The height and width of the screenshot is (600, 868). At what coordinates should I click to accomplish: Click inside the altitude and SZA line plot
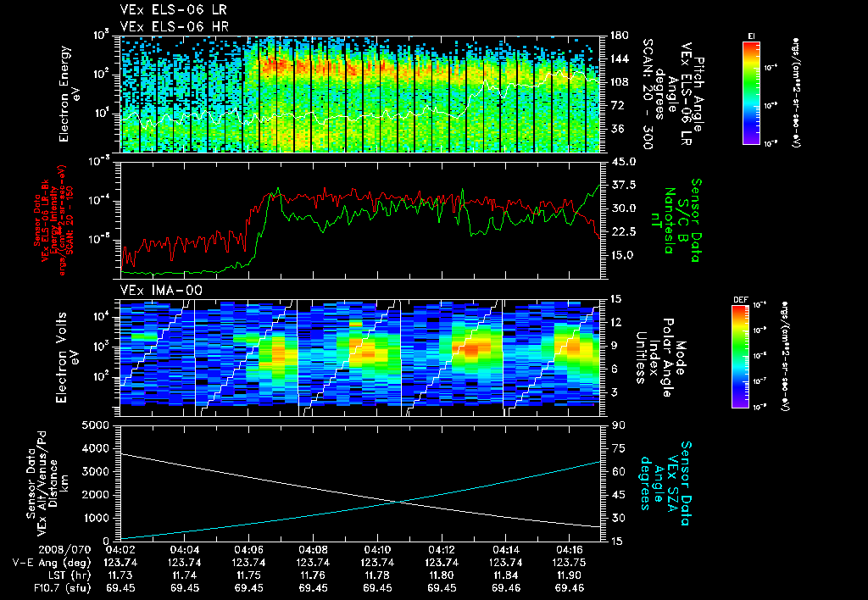point(360,483)
